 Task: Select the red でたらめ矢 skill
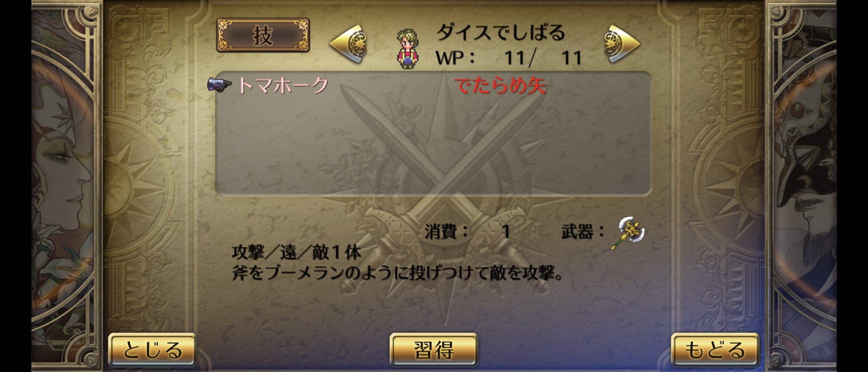pos(500,85)
